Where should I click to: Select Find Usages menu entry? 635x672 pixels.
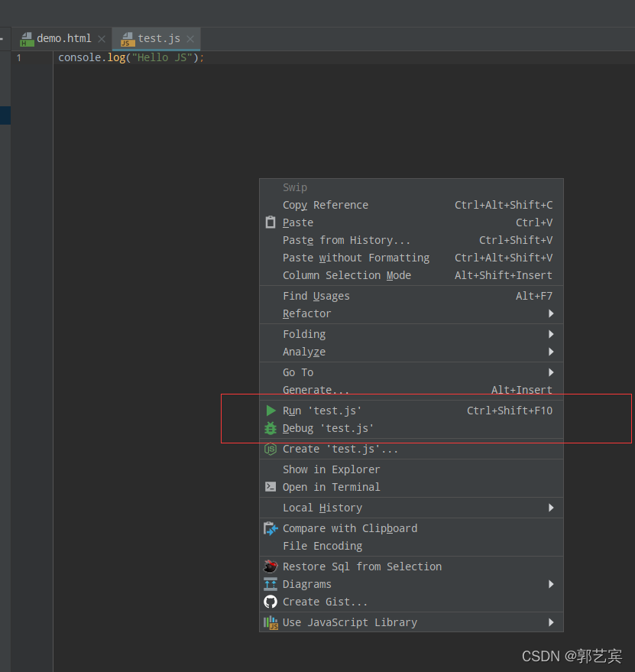[x=411, y=296]
